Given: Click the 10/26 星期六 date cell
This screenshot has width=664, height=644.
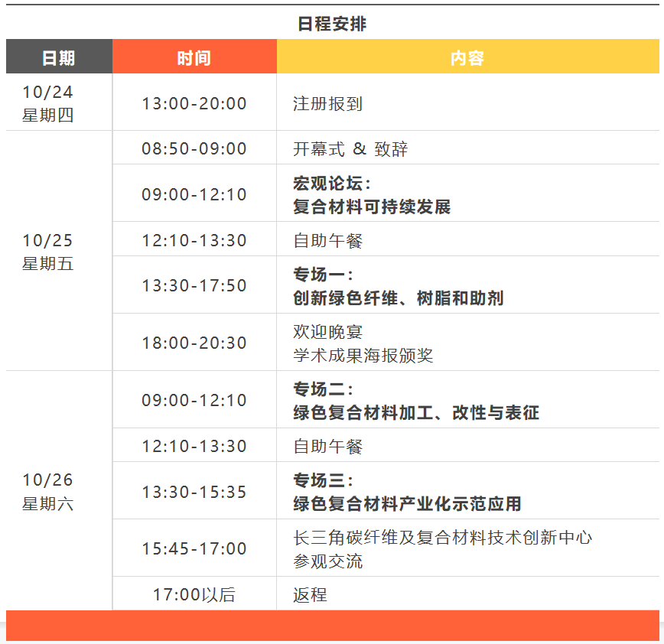Looking at the screenshot, I should coord(60,491).
